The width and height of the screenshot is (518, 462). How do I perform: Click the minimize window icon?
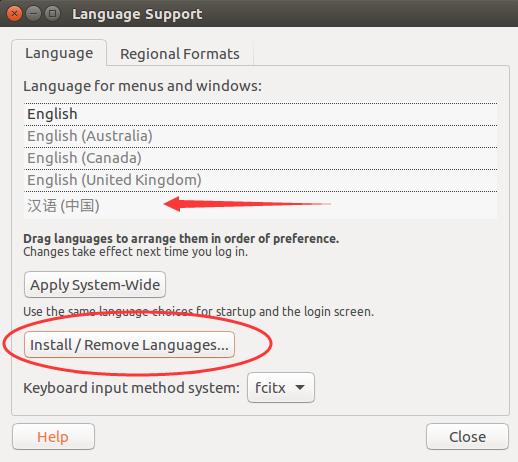(33, 14)
